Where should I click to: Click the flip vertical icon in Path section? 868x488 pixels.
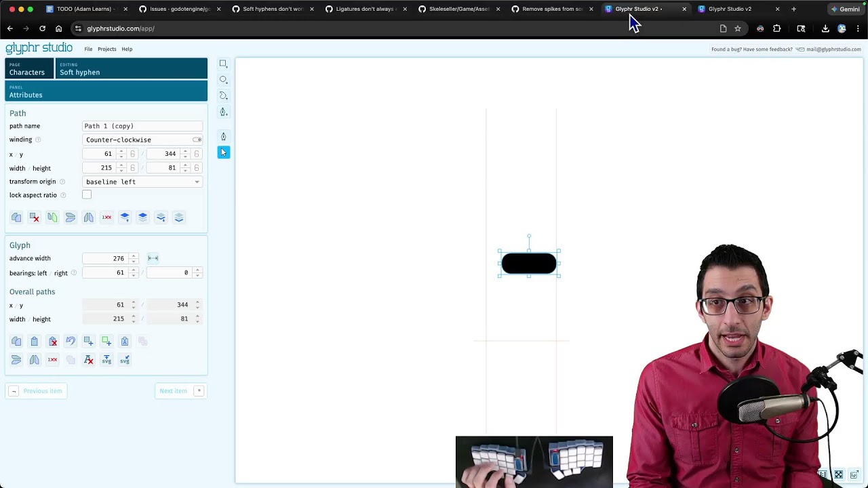click(71, 218)
